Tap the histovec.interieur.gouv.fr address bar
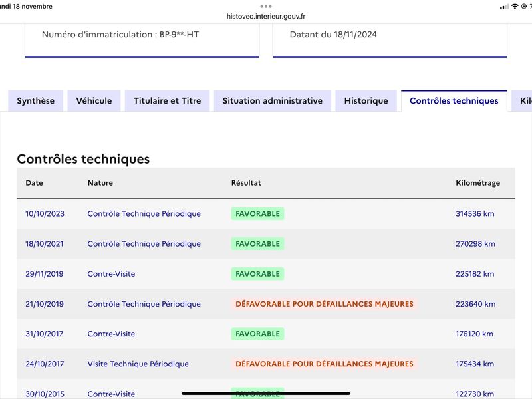The height and width of the screenshot is (399, 532). click(x=266, y=16)
